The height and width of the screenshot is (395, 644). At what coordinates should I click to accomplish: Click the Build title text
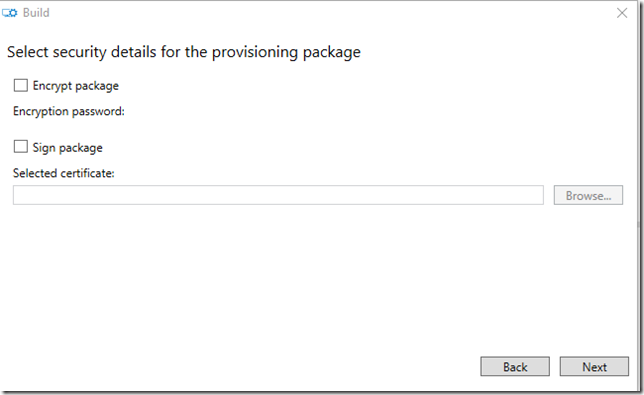[36, 13]
